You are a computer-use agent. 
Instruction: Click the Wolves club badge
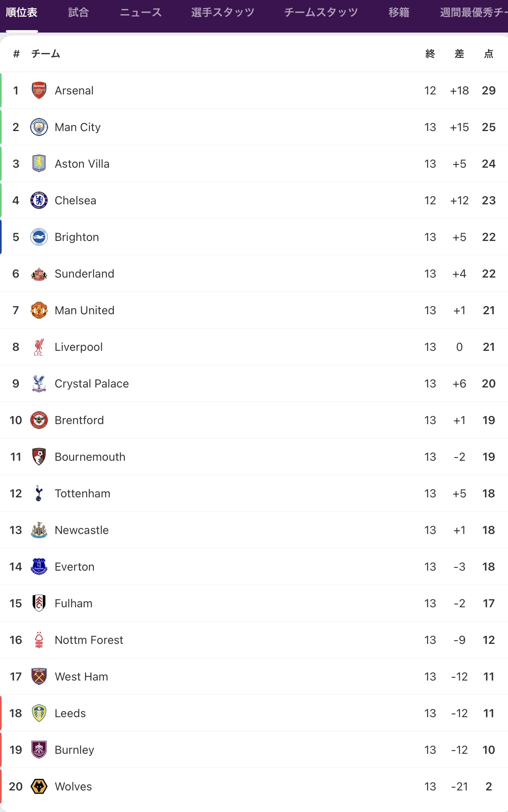[39, 786]
